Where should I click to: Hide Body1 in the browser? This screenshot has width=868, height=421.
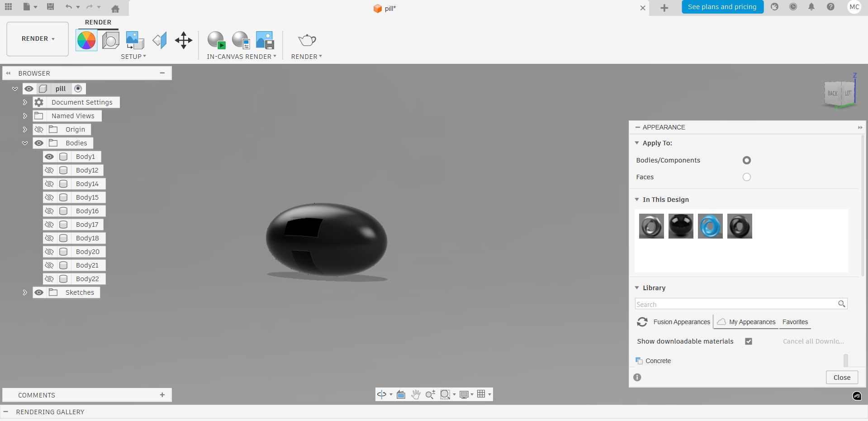[x=49, y=157]
